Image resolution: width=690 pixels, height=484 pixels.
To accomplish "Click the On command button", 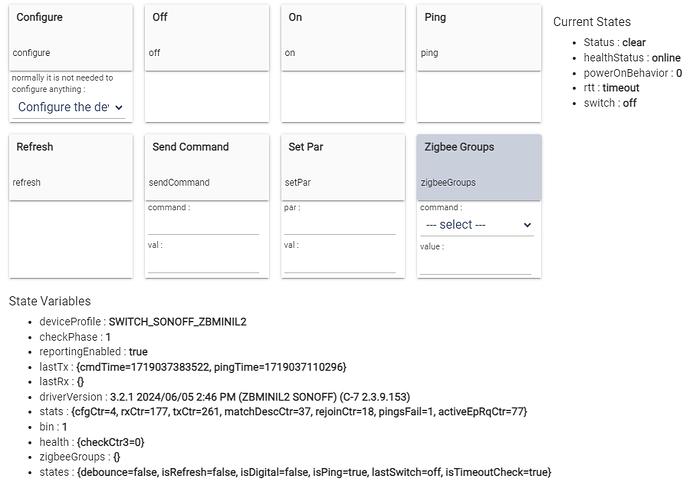I will (343, 38).
